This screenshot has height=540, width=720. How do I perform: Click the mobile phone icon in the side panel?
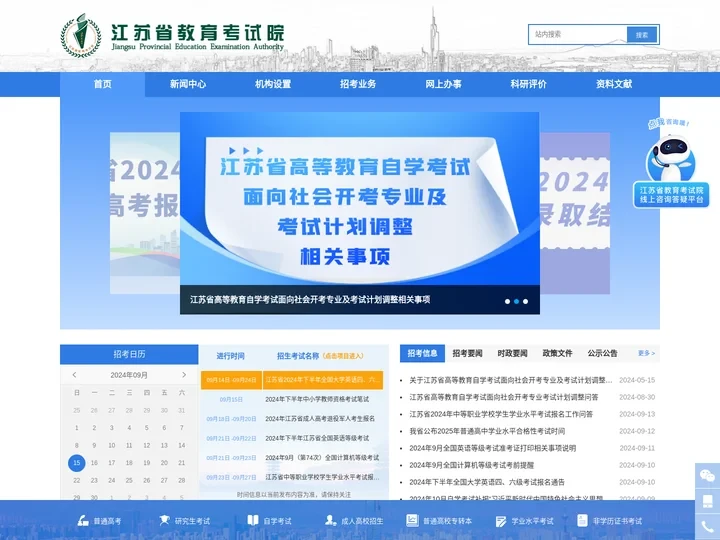[707, 501]
